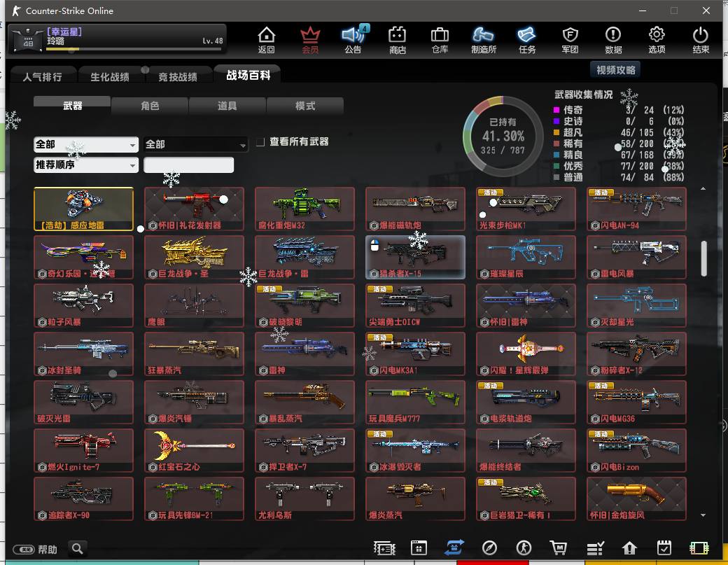This screenshot has height=565, width=728.
Task: Select the 红宝石之心 weapon card
Action: [x=194, y=450]
